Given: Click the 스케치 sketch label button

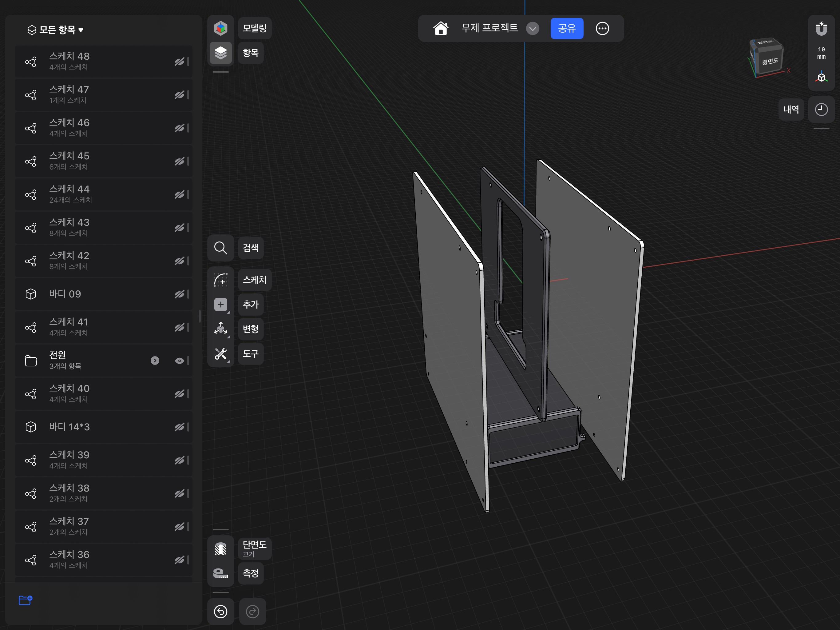Looking at the screenshot, I should (x=255, y=280).
